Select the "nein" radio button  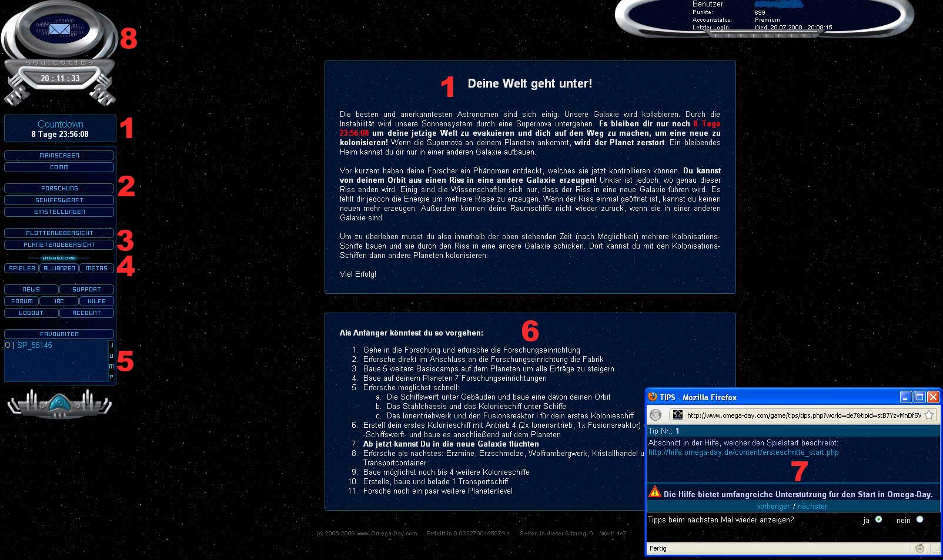919,519
